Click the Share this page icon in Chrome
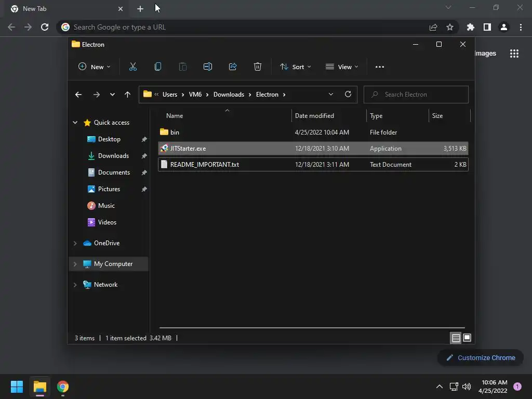Viewport: 532px width, 399px height. click(x=433, y=27)
